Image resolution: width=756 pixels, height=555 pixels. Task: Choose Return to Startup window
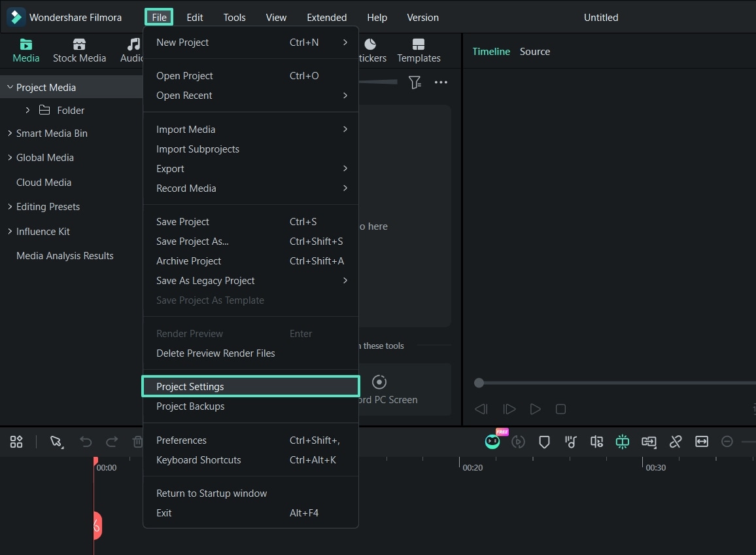pos(250,493)
